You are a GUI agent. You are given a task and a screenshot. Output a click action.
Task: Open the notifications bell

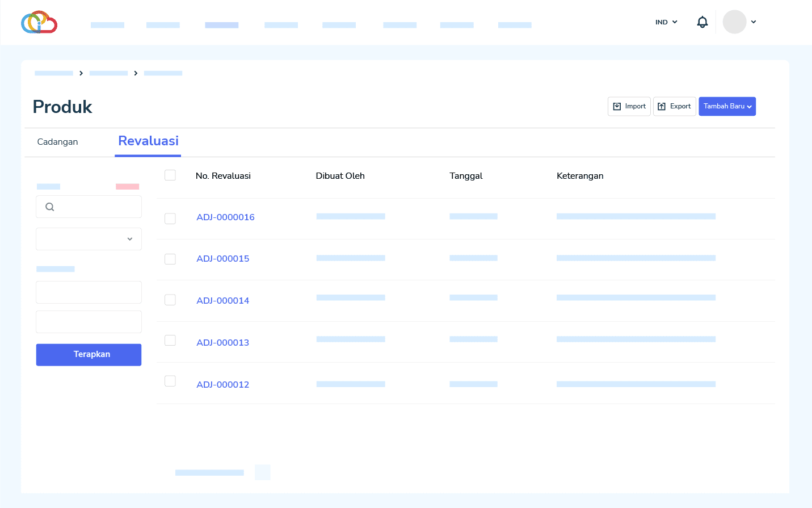tap(702, 22)
